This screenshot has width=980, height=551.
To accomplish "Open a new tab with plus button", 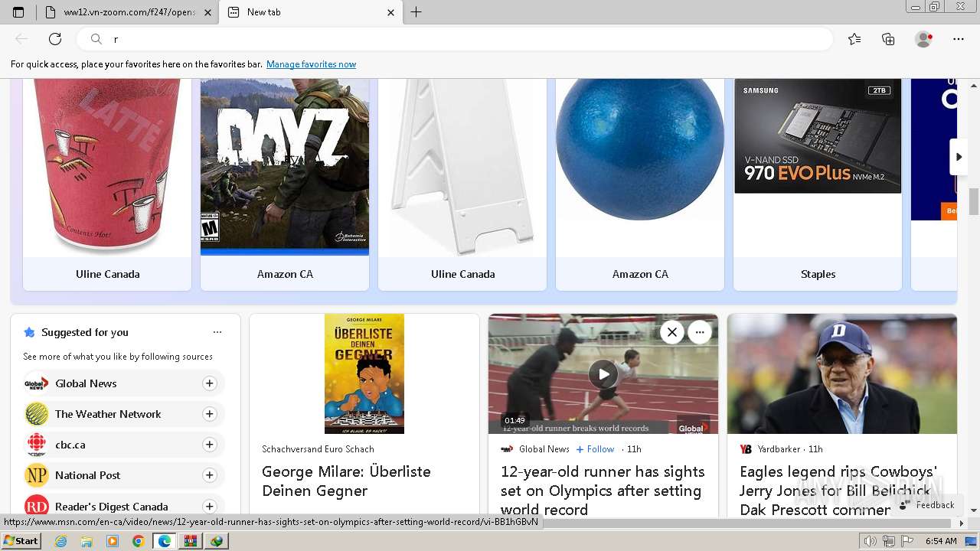I will click(416, 12).
